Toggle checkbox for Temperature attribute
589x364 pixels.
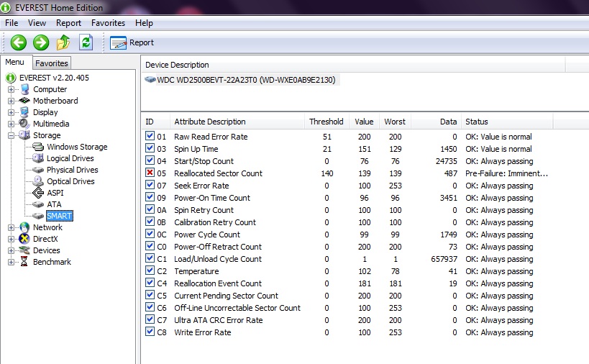150,270
